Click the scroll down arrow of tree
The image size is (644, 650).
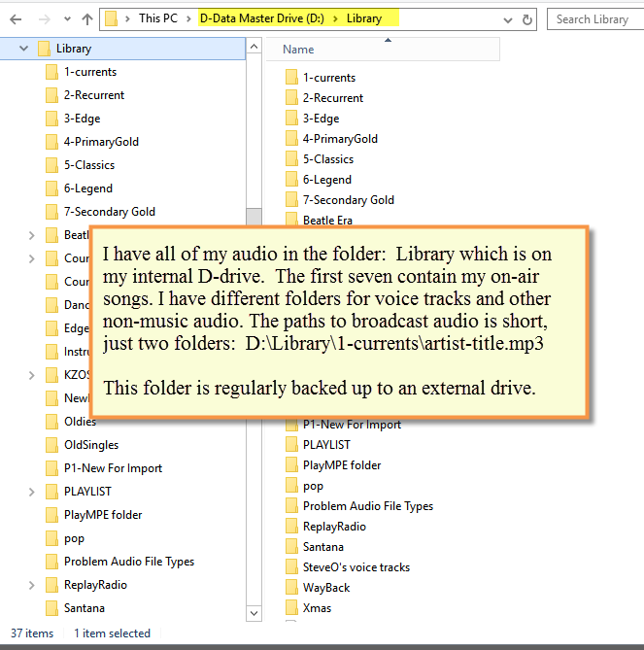click(254, 613)
